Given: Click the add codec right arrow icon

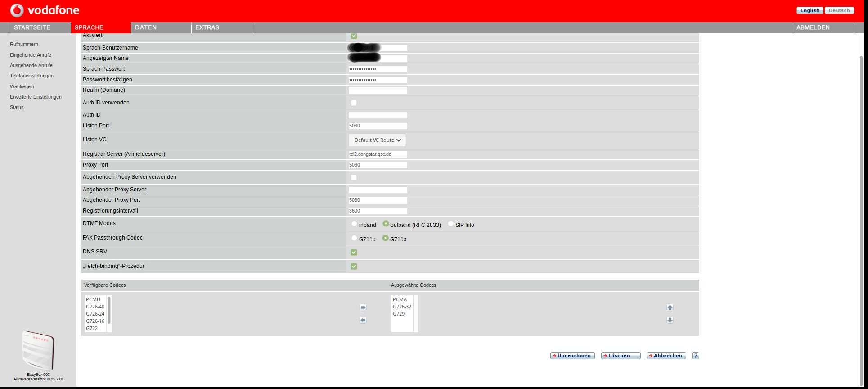Looking at the screenshot, I should pos(363,308).
